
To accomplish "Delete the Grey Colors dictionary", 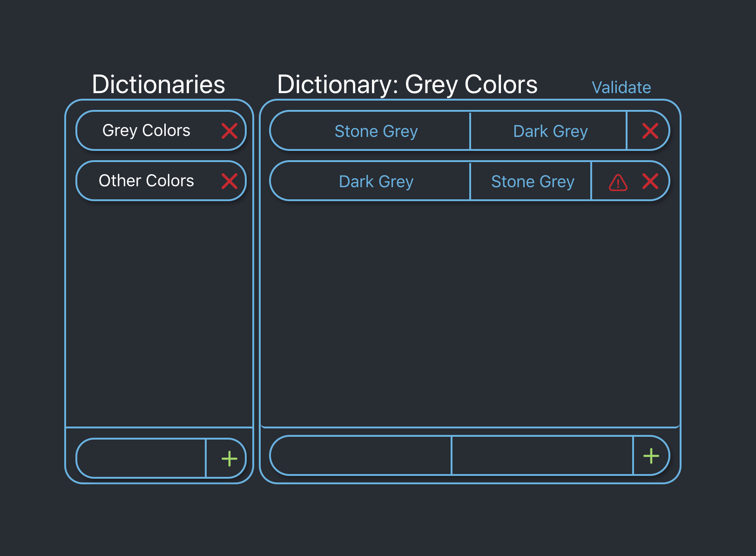I will pos(229,131).
